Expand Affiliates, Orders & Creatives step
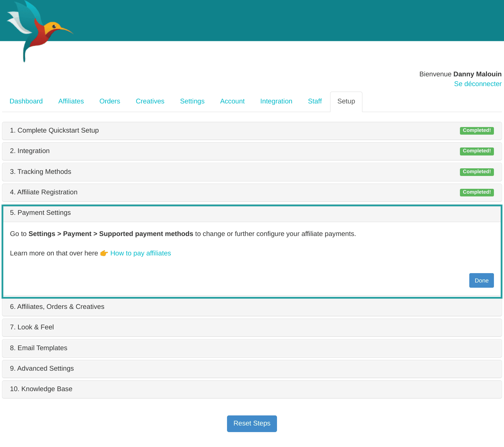This screenshot has height=447, width=504. click(x=57, y=307)
